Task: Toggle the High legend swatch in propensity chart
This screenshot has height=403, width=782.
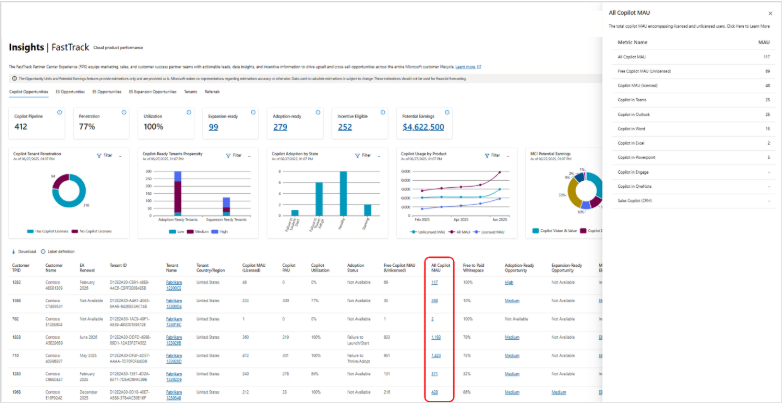Action: pyautogui.click(x=215, y=231)
